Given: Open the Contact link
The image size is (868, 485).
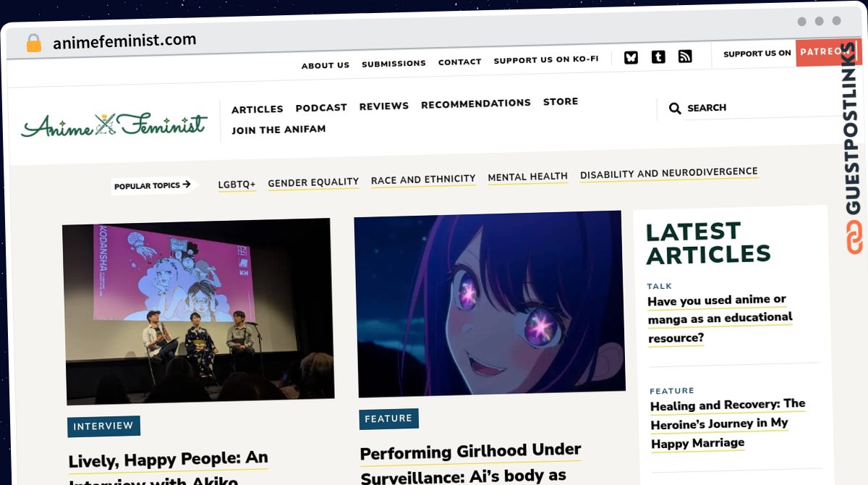Looking at the screenshot, I should pos(459,62).
